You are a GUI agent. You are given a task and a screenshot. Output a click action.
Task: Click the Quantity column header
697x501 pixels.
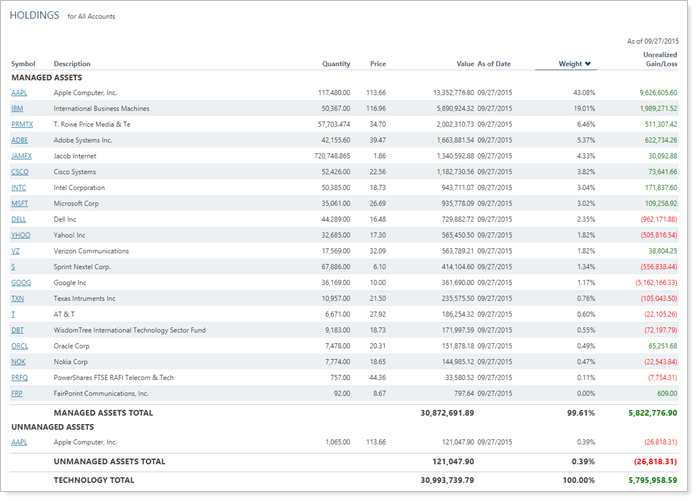tap(336, 64)
